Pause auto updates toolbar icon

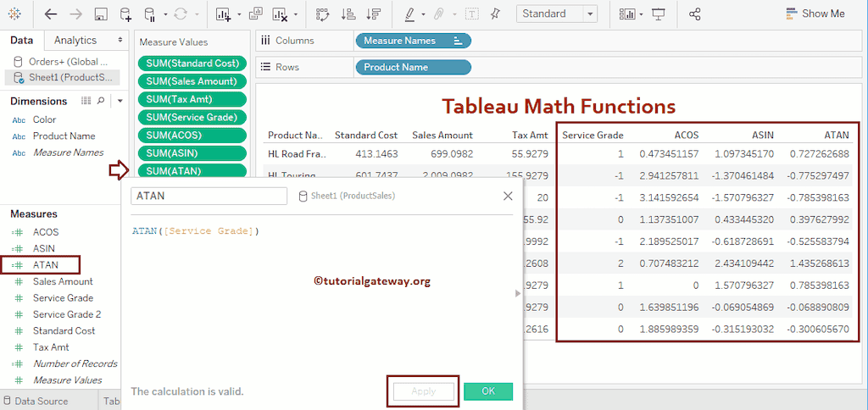coord(149,14)
